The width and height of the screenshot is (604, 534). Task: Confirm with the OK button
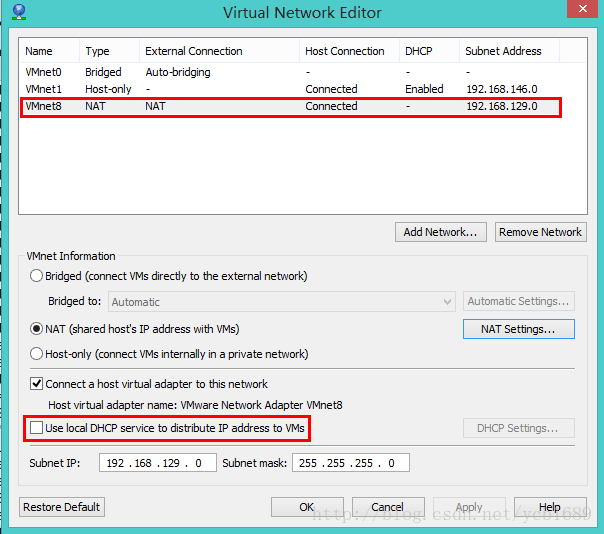pyautogui.click(x=307, y=507)
